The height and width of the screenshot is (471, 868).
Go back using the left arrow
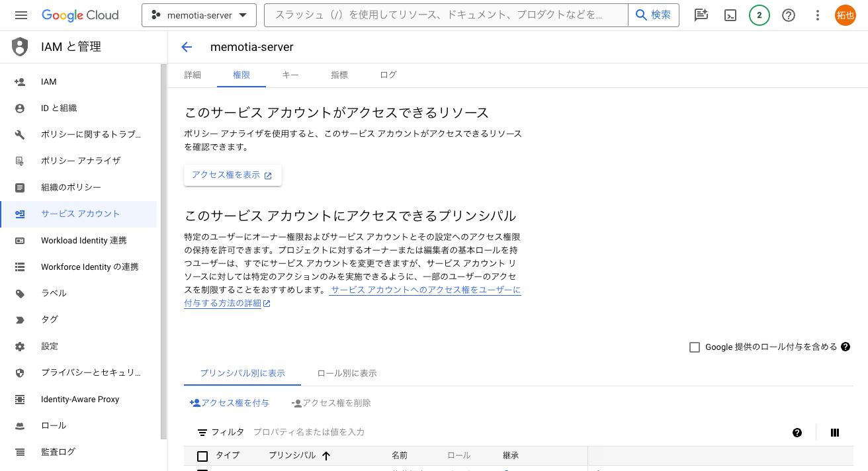[x=187, y=47]
